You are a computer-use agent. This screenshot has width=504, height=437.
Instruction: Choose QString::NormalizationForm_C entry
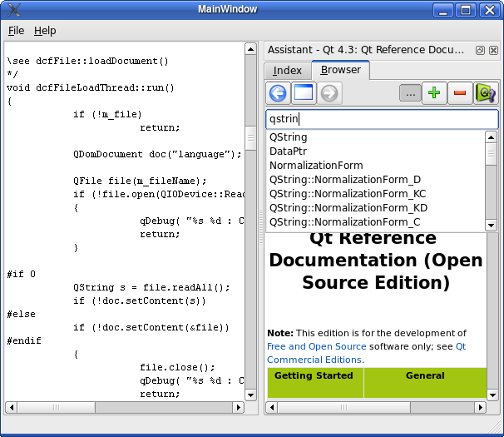click(x=375, y=222)
